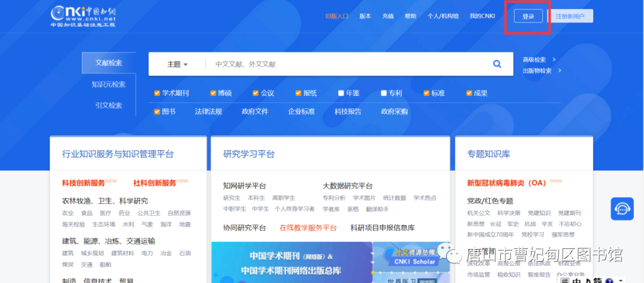Viewport: 644px width, 283px height.
Task: Click 农业 industry link
Action: (x=68, y=213)
